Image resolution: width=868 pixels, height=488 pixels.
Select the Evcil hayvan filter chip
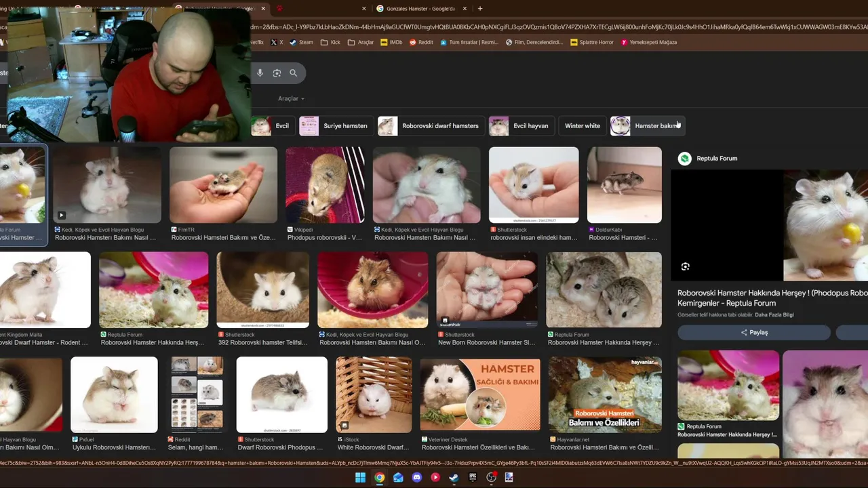point(521,126)
